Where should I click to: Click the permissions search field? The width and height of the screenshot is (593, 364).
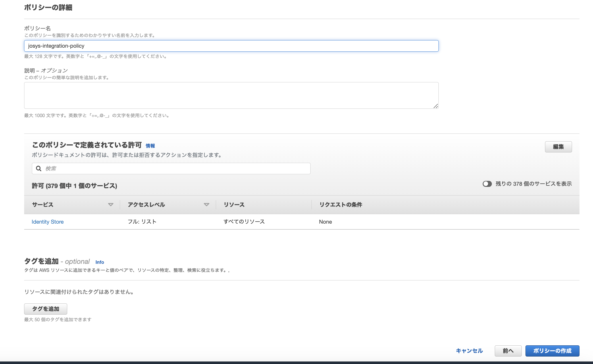click(175, 169)
